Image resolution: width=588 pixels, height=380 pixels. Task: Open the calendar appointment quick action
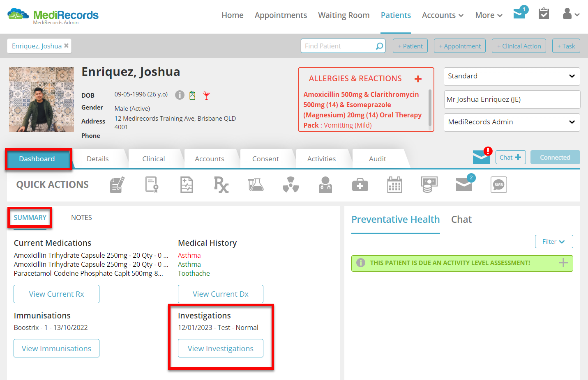pyautogui.click(x=394, y=185)
